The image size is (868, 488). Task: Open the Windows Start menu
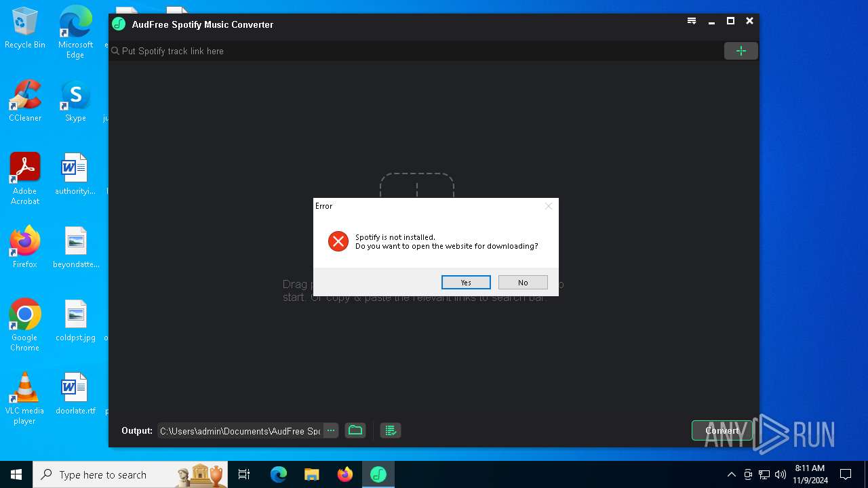pyautogui.click(x=16, y=474)
